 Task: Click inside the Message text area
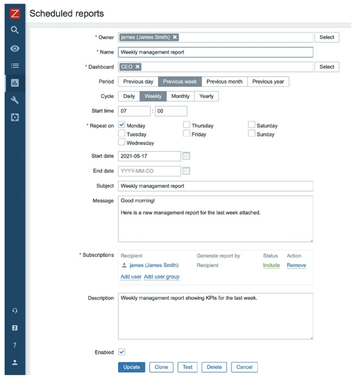[215, 219]
